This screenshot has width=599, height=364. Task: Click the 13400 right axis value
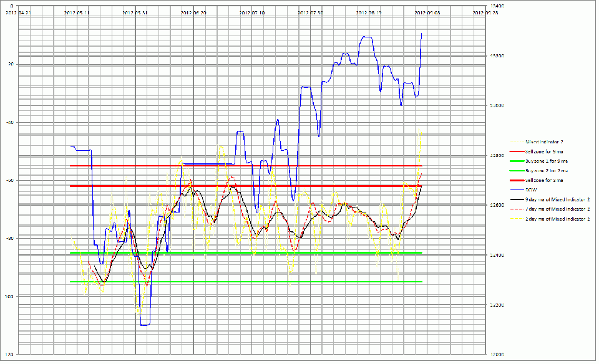pyautogui.click(x=497, y=6)
